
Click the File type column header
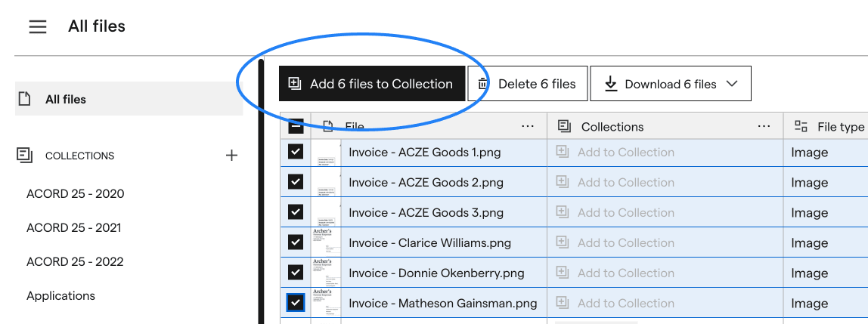point(829,127)
